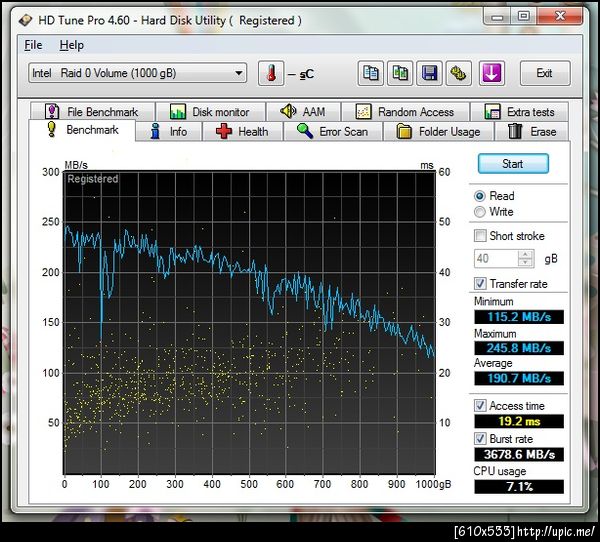Uncheck the Transfer rate checkbox
The image size is (600, 542).
(x=481, y=284)
